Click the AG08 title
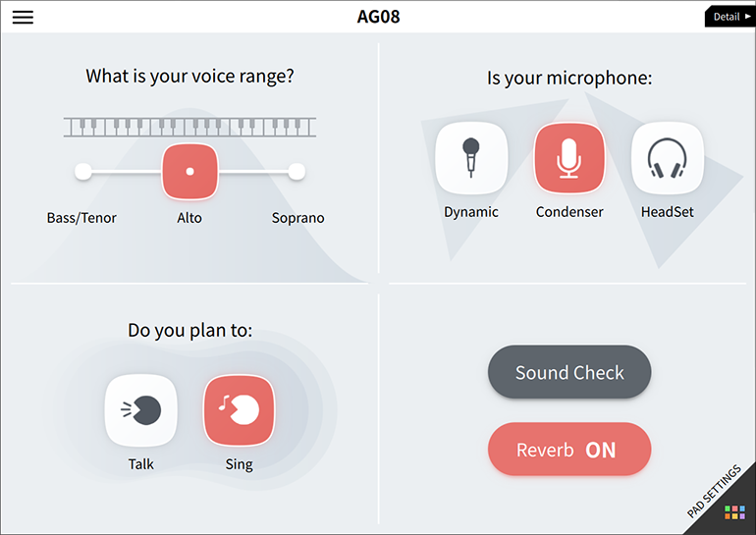This screenshot has width=756, height=535. [378, 17]
